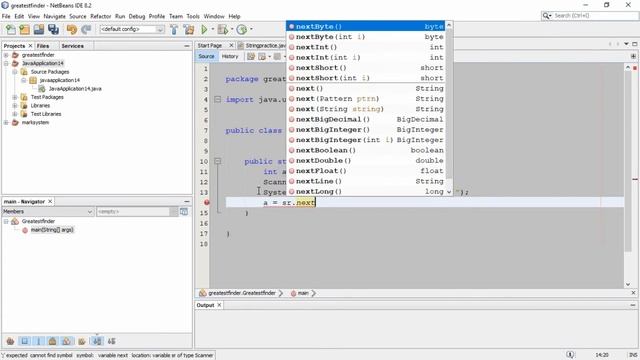Screen dimensions: 640x360
Task: Open the Run Project arrow dropdown
Action: [212, 29]
